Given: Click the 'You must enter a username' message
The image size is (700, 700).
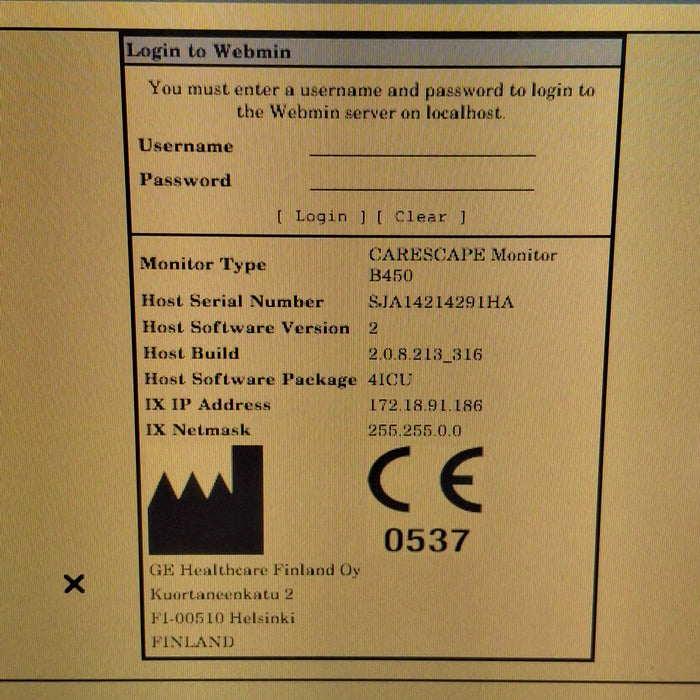Looking at the screenshot, I should click(x=371, y=100).
